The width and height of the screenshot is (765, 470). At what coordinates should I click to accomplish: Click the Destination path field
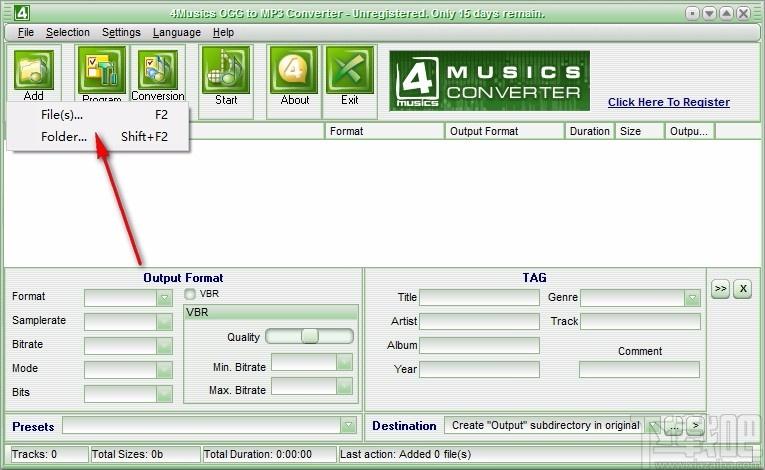pyautogui.click(x=545, y=426)
